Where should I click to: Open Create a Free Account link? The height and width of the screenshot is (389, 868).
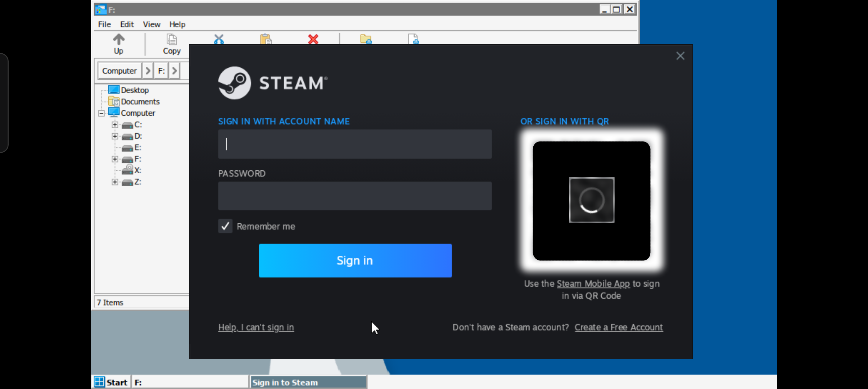(618, 327)
